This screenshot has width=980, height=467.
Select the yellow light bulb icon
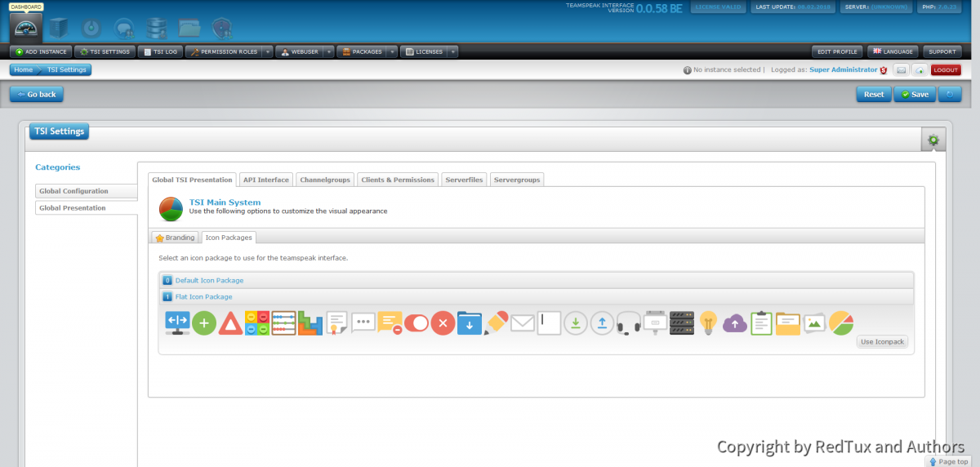click(x=708, y=323)
